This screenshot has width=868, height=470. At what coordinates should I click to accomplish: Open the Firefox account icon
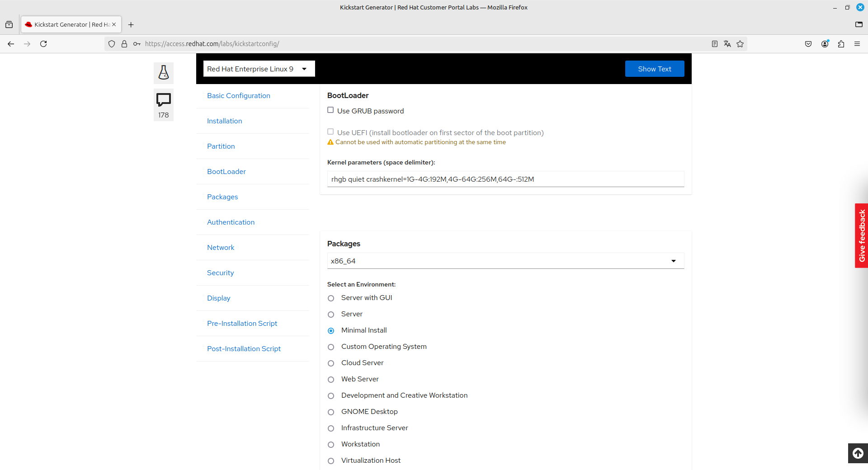point(825,44)
